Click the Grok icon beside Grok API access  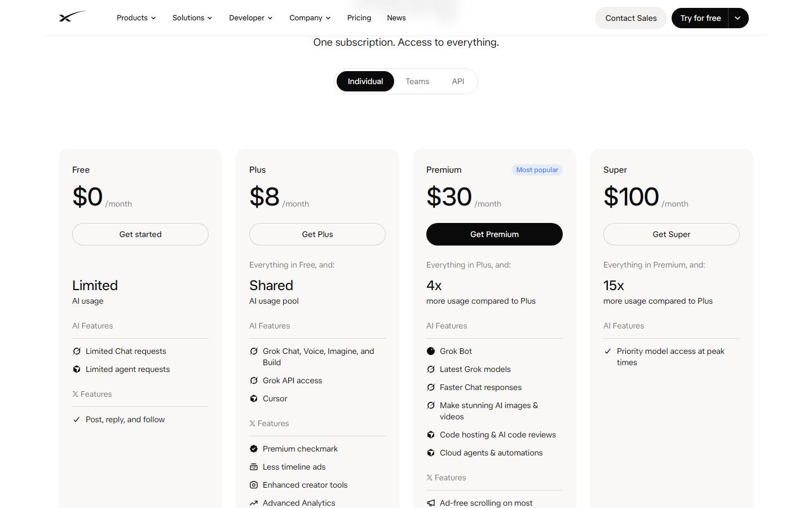click(x=254, y=380)
